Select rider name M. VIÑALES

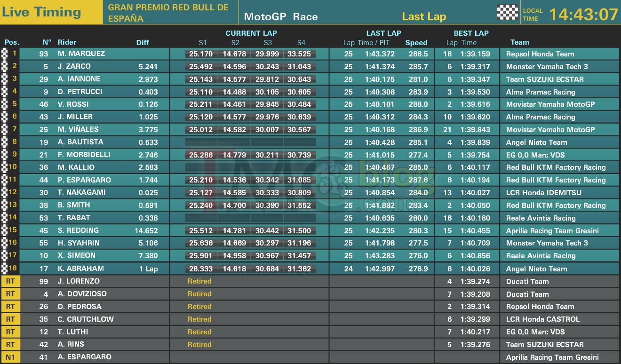78,129
